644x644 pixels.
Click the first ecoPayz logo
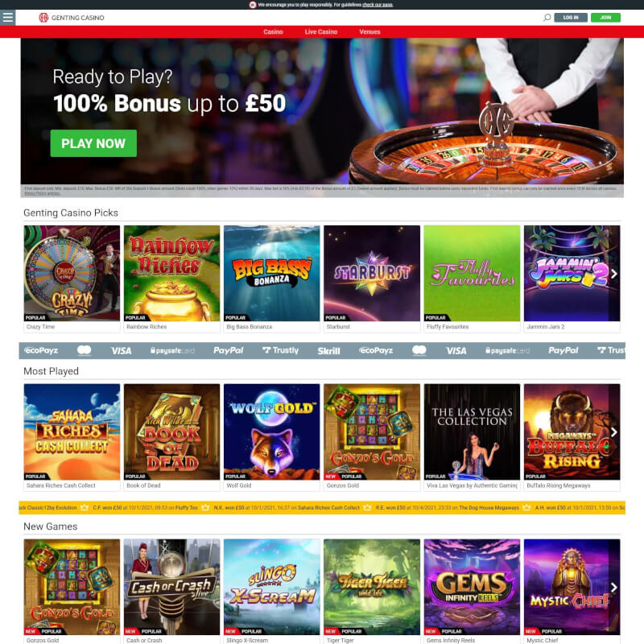[x=41, y=350]
